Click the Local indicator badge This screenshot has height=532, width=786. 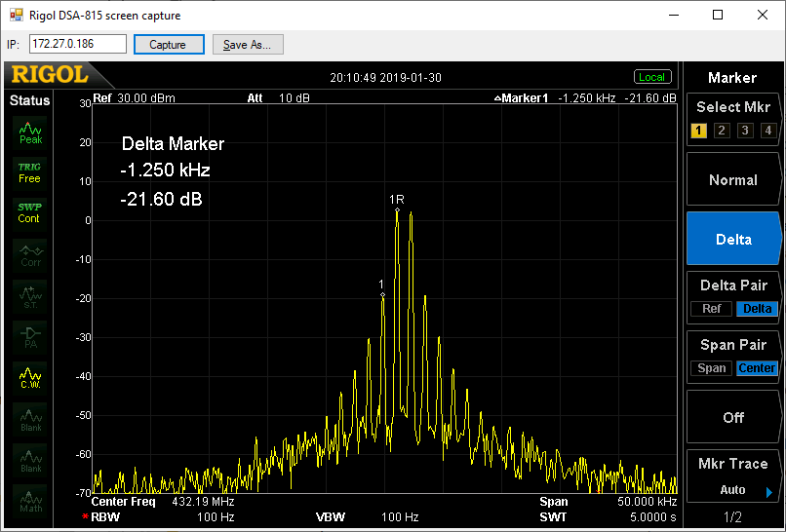[x=652, y=77]
